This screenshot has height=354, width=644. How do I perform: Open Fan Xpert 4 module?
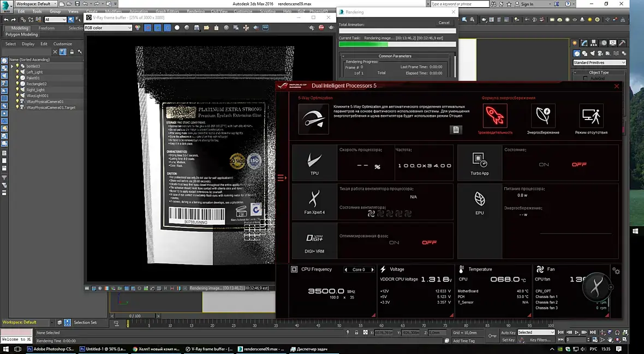pos(314,201)
